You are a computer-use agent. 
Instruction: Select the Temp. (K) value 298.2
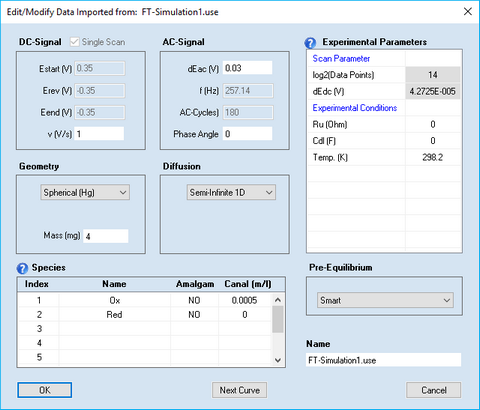tap(433, 157)
